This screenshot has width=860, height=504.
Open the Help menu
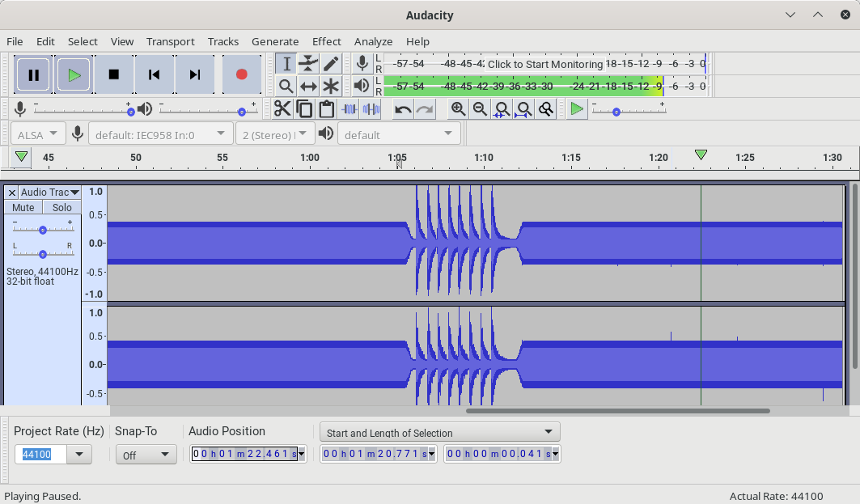tap(418, 42)
